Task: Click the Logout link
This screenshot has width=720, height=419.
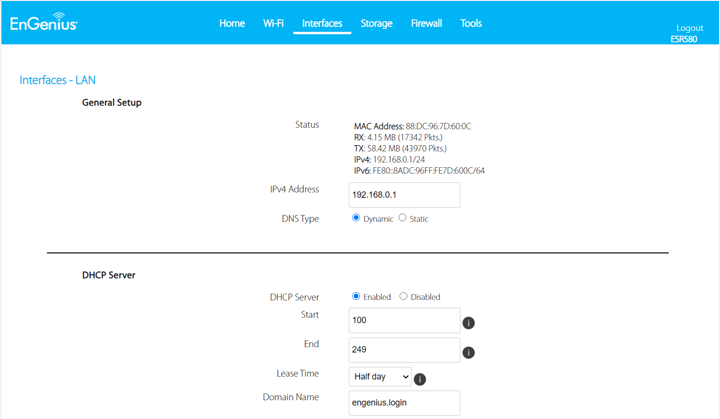Action: pos(689,28)
